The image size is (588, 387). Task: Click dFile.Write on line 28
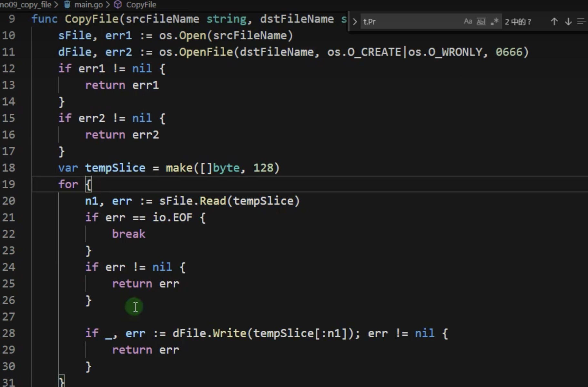209,333
